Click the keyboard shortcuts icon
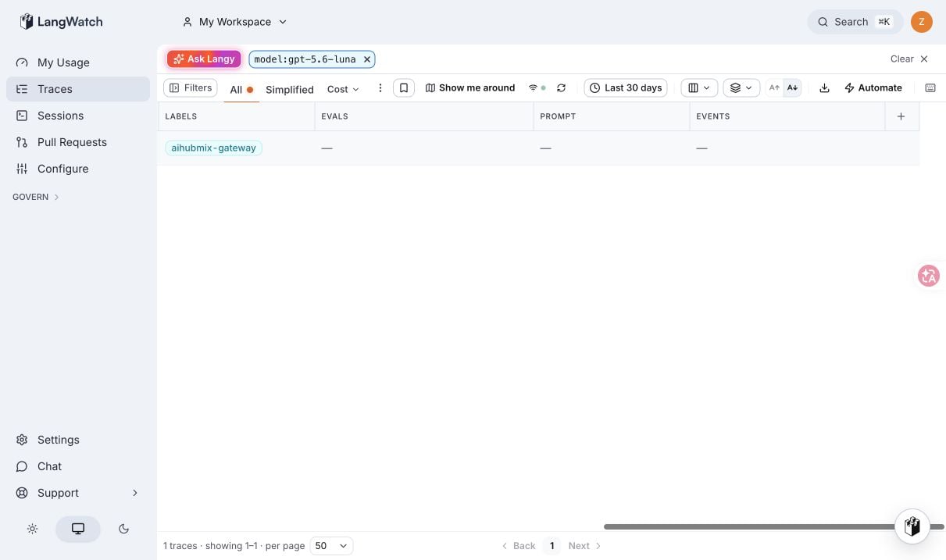This screenshot has width=946, height=560. point(930,88)
